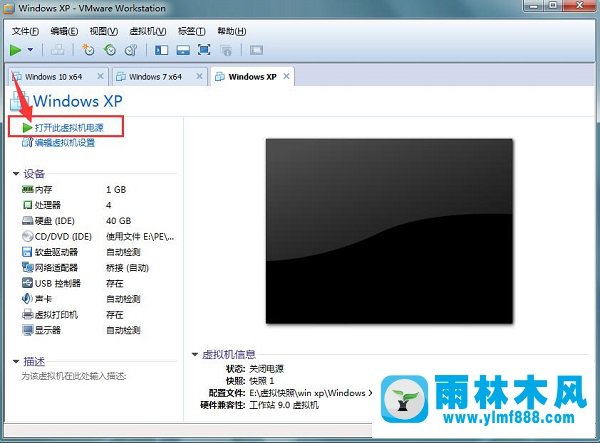The height and width of the screenshot is (443, 600).
Task: Select the 内存 memory device icon
Action: coord(28,189)
